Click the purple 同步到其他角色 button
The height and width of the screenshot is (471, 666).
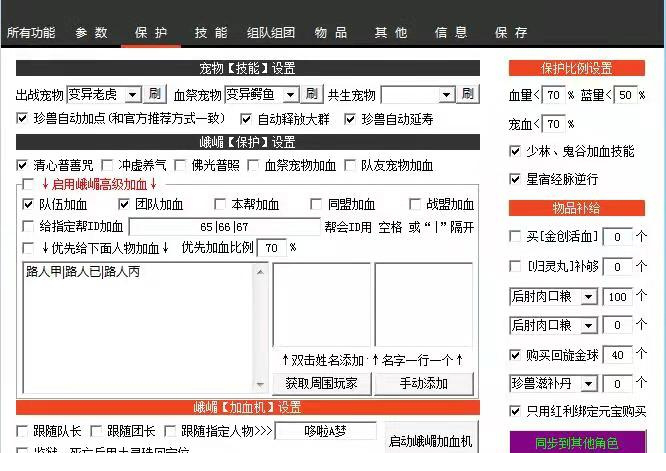tap(577, 442)
